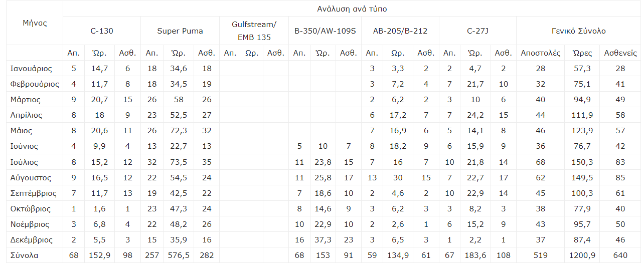Click the Ανάλυση ανά τύπο title
Screen dimensions: 644x274
(352, 9)
